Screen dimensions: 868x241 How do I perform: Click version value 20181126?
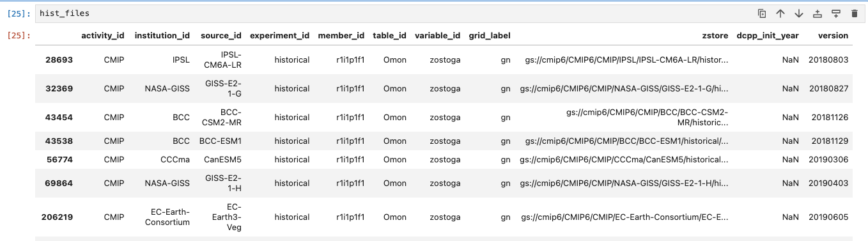tap(830, 118)
